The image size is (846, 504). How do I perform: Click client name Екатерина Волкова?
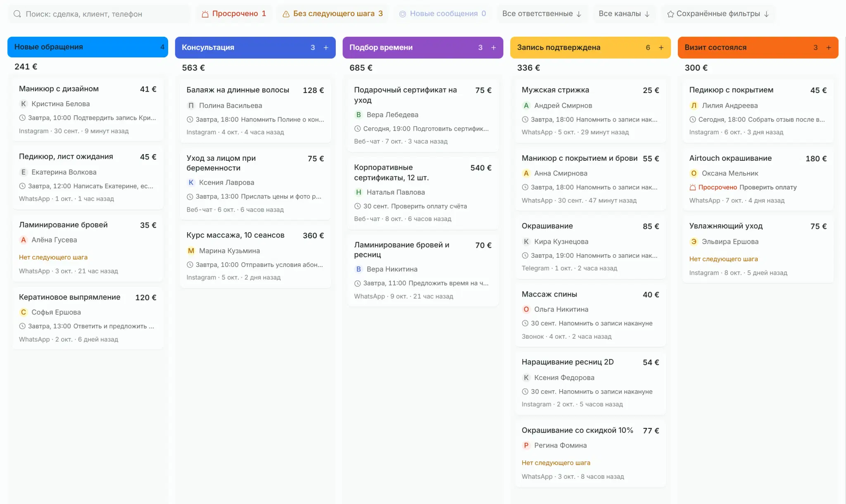point(64,172)
